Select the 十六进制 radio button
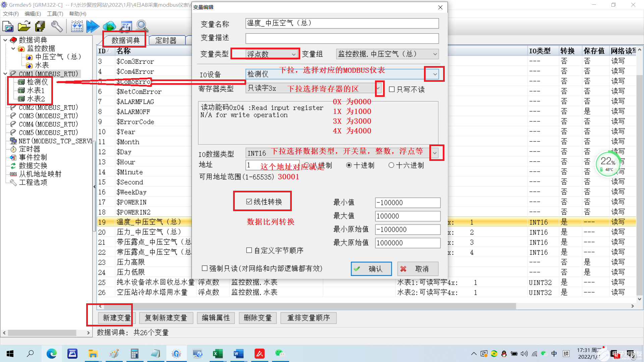The image size is (644, 362). click(x=391, y=165)
